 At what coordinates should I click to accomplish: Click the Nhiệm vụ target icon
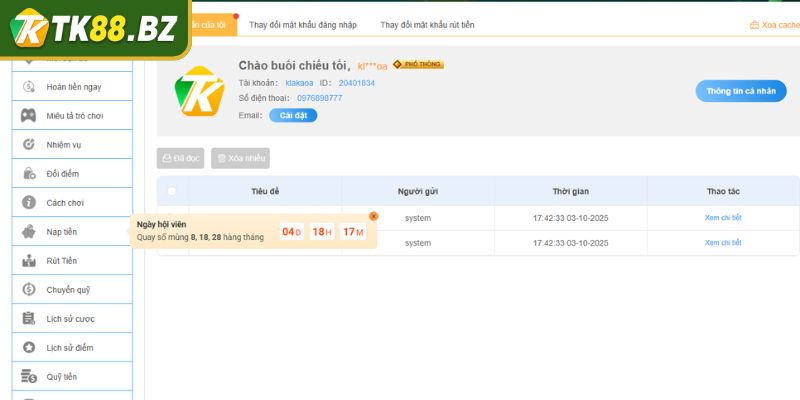(28, 145)
